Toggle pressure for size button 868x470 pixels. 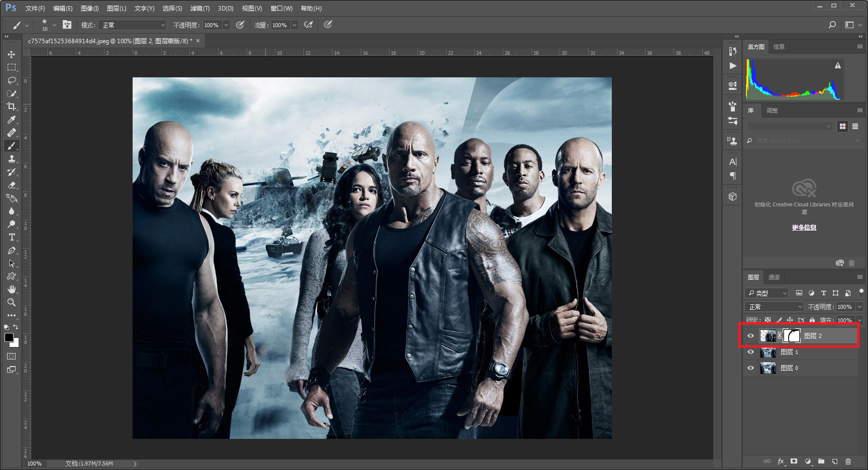pyautogui.click(x=328, y=25)
